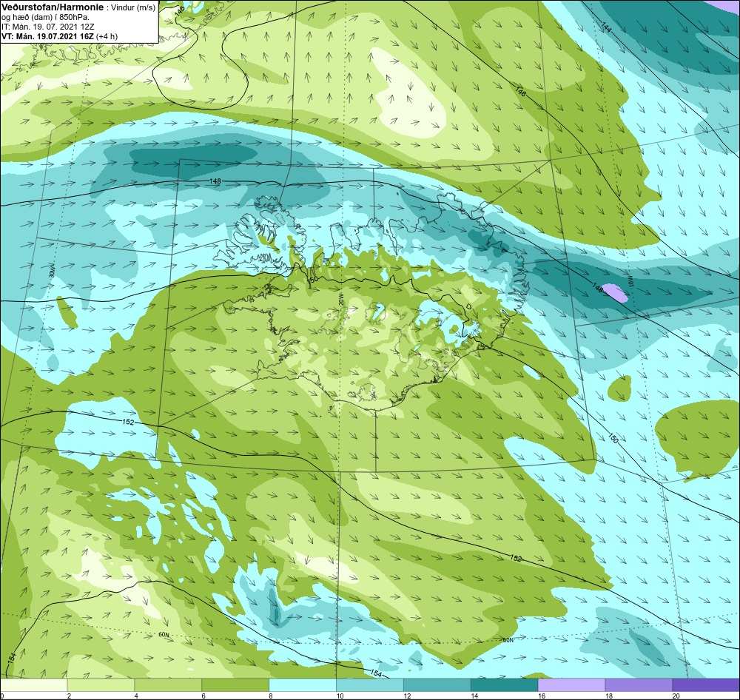Click the '150' contour label over northern Iceland
740x700 pixels.
pos(312,280)
